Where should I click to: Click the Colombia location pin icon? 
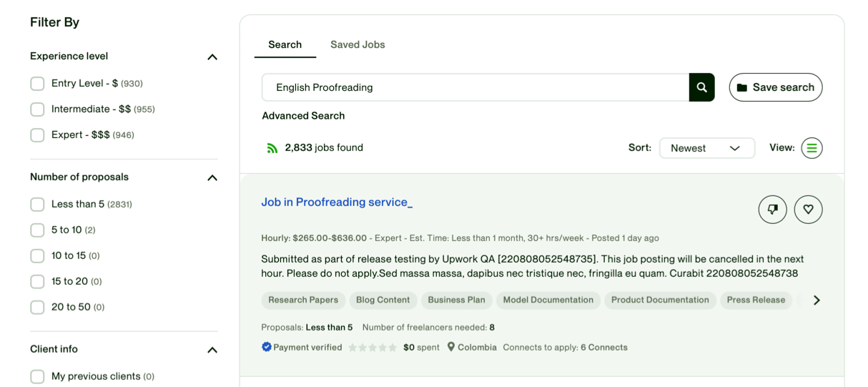[451, 347]
